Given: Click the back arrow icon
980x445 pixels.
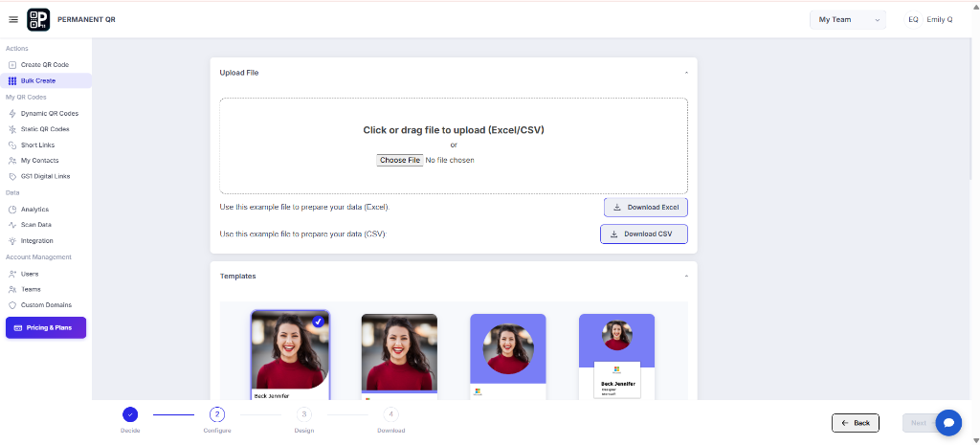Looking at the screenshot, I should (x=845, y=423).
